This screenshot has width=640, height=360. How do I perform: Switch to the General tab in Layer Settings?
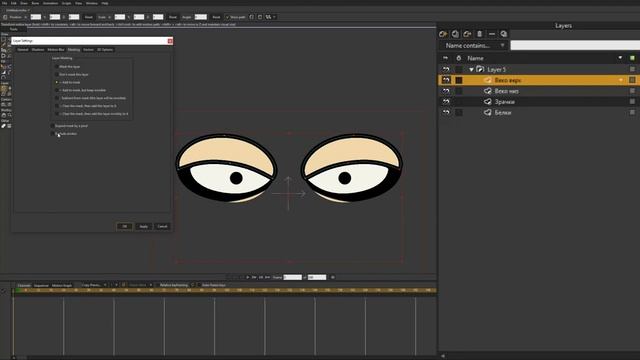point(23,50)
